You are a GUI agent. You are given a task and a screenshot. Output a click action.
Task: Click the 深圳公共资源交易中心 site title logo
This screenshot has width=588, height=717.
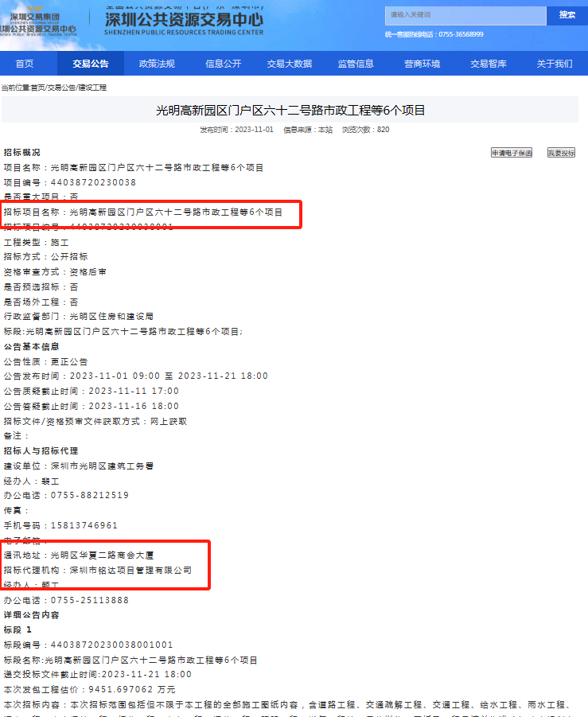coord(183,21)
